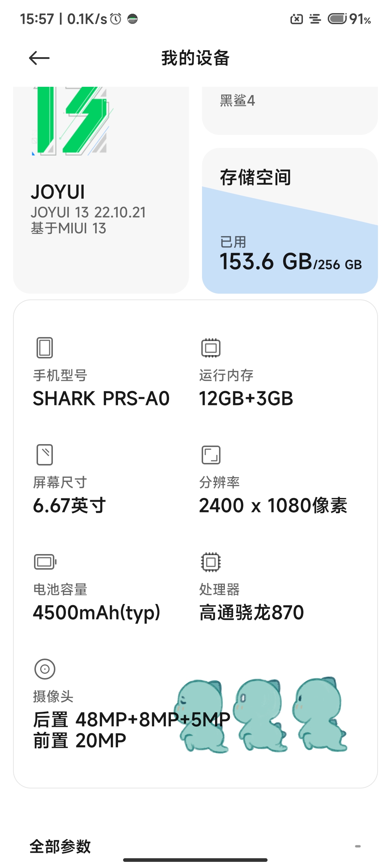The height and width of the screenshot is (868, 391).
Task: Tap the camera lens icon
Action: (x=45, y=669)
